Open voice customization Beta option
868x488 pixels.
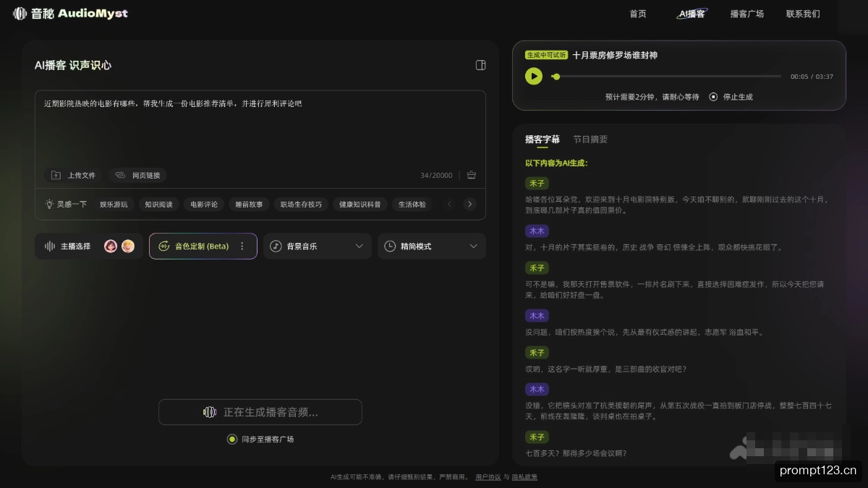click(203, 246)
